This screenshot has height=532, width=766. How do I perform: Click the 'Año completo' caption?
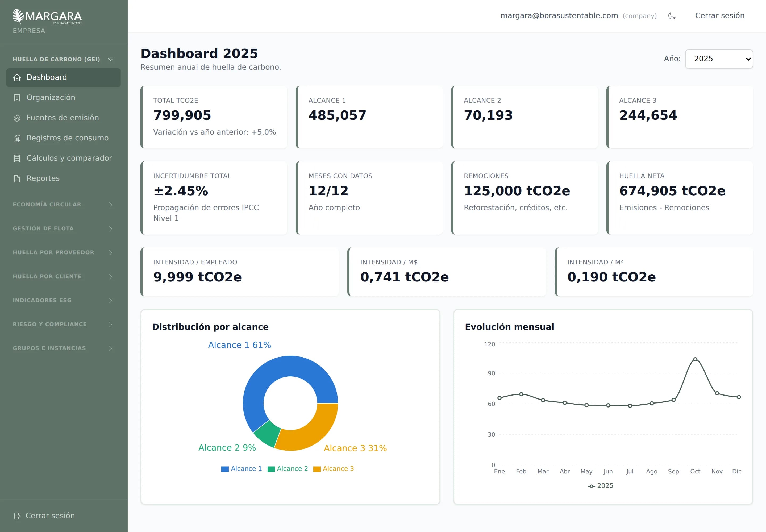pos(334,208)
